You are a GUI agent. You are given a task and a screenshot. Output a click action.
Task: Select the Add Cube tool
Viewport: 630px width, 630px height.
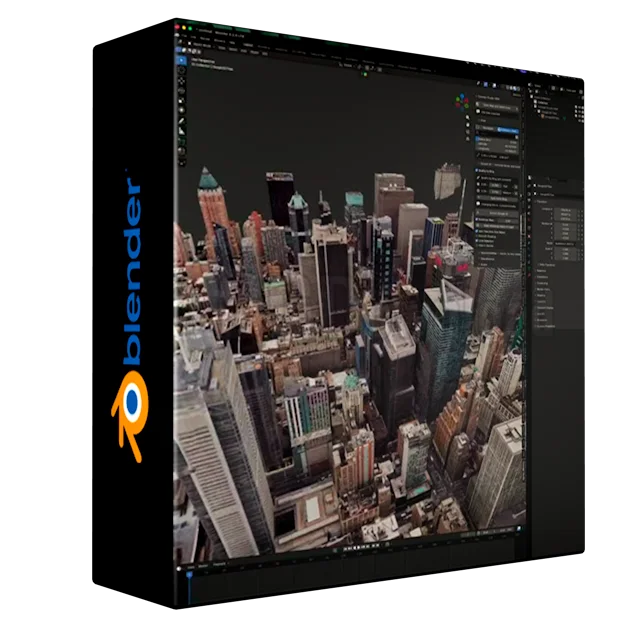[182, 141]
